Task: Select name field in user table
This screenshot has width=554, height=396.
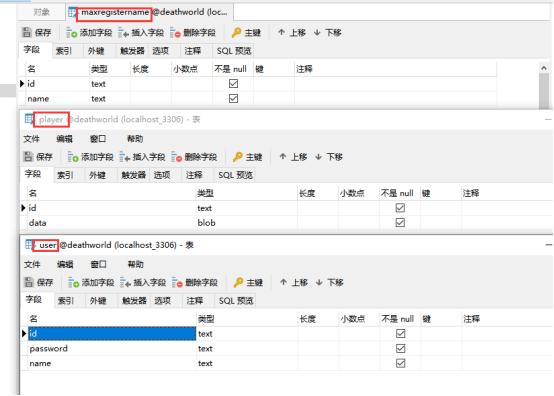Action: click(112, 363)
